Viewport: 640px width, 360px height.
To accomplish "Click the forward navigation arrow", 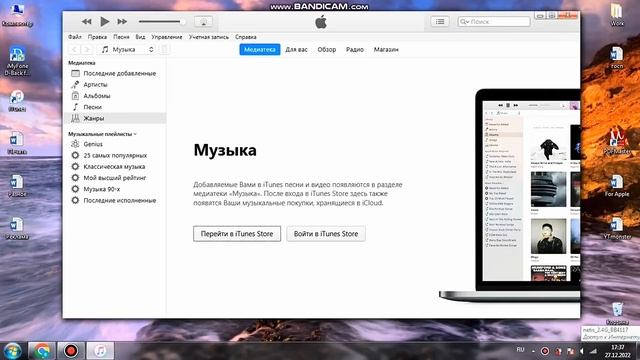I will pos(87,49).
